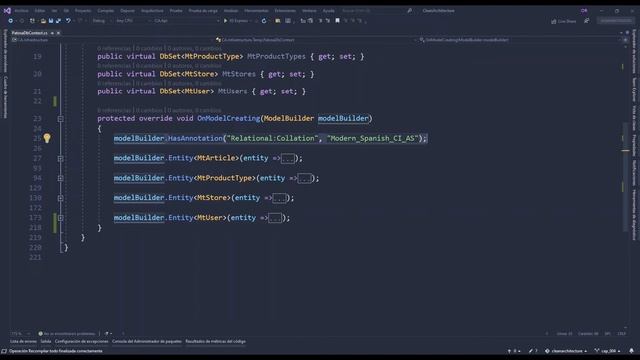Click the Save file toolbar icon
This screenshot has width=640, height=360.
pos(51,21)
